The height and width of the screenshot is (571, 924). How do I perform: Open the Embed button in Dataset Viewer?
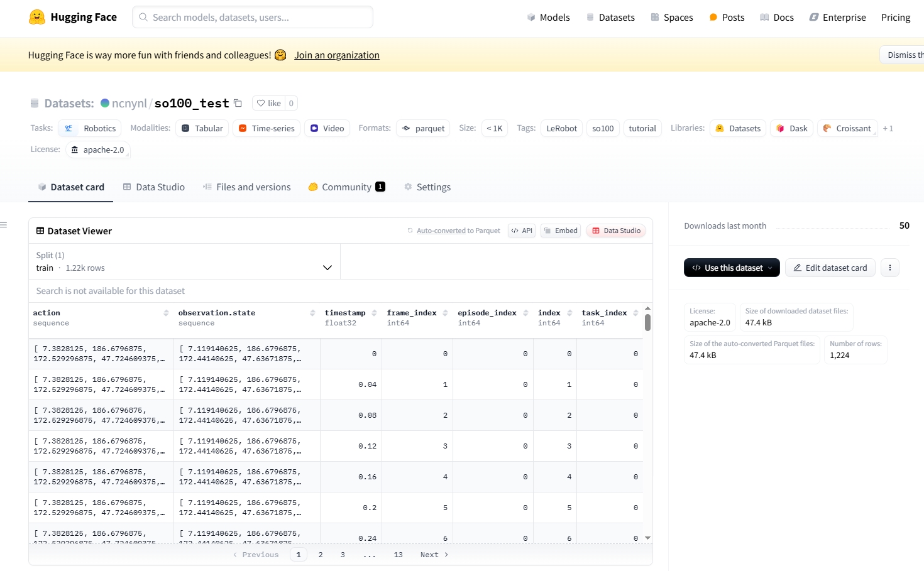point(560,231)
